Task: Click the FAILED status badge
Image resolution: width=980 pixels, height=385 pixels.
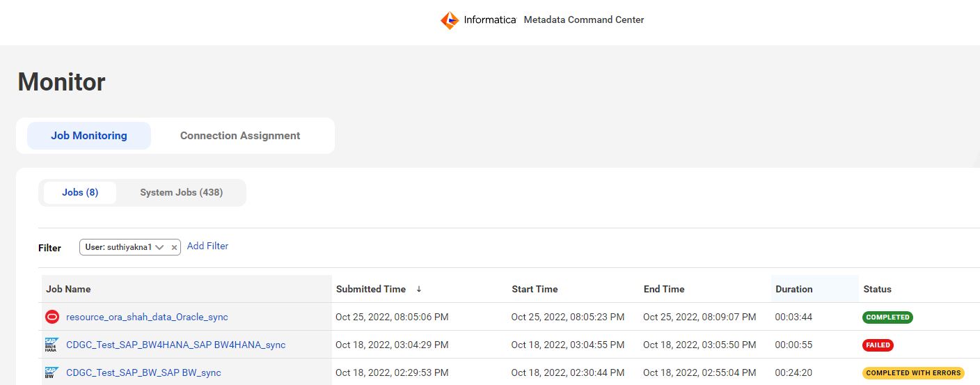Action: 878,345
